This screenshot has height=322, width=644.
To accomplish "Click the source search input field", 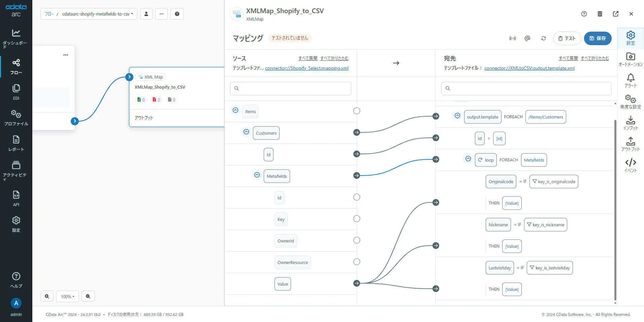I will coord(290,88).
